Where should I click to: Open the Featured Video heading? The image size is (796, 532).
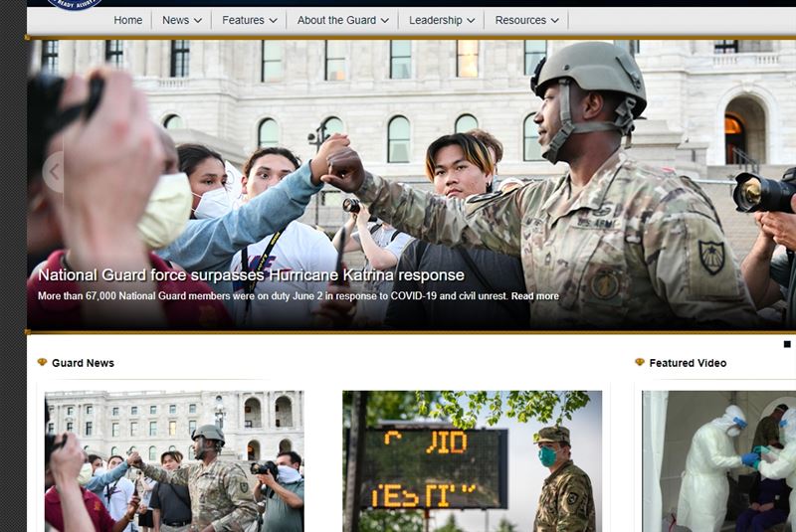click(688, 363)
